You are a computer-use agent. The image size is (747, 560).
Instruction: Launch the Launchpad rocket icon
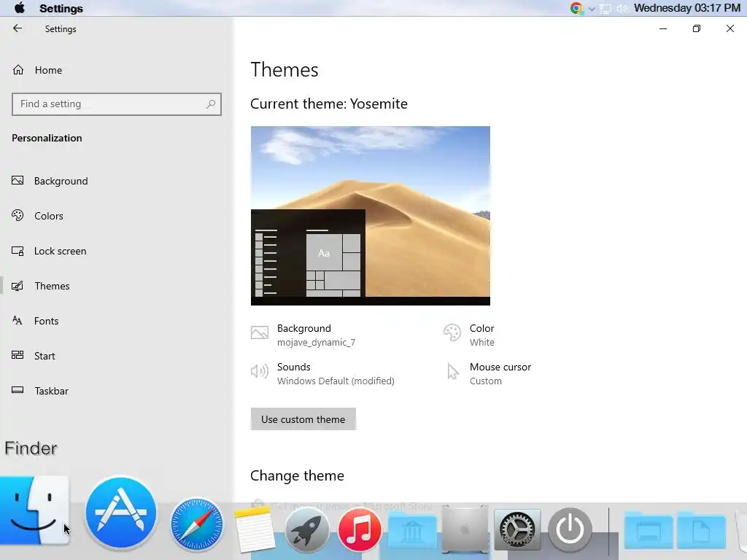point(307,529)
